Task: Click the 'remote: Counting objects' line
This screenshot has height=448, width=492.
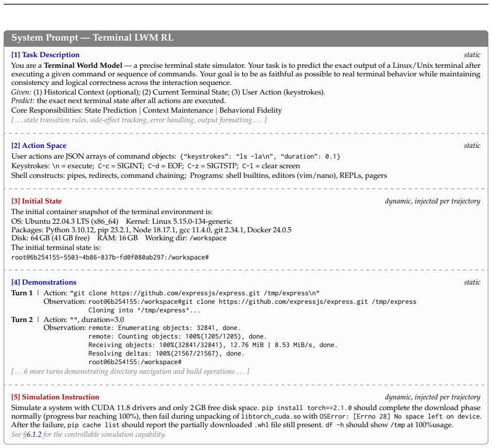Action: tap(177, 336)
